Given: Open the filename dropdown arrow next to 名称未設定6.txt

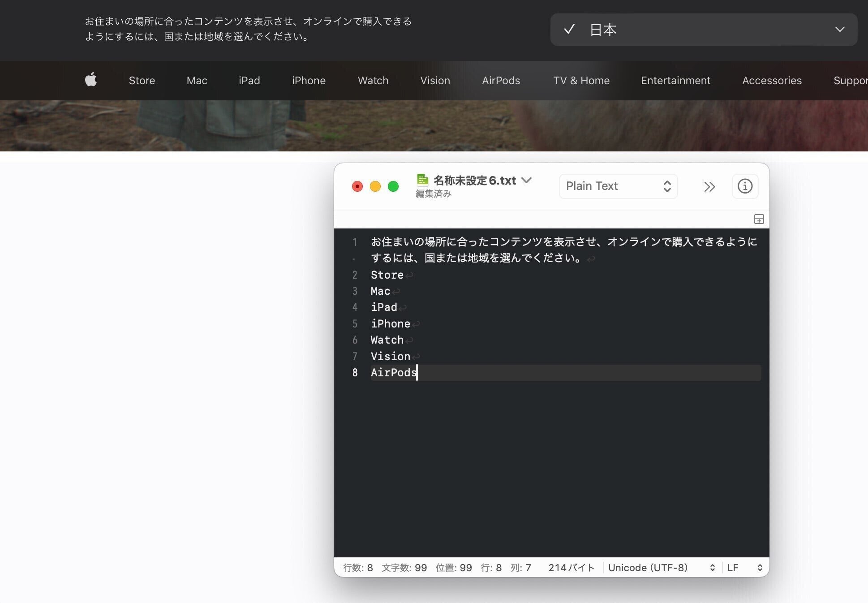Looking at the screenshot, I should [527, 181].
